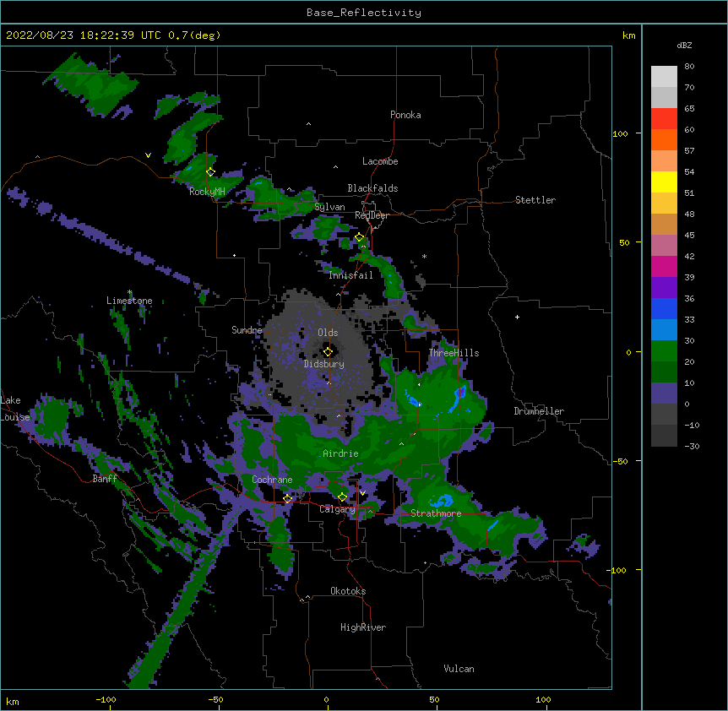Select the royal blue swatch above dBZ 33
728x711 pixels.
[x=664, y=308]
